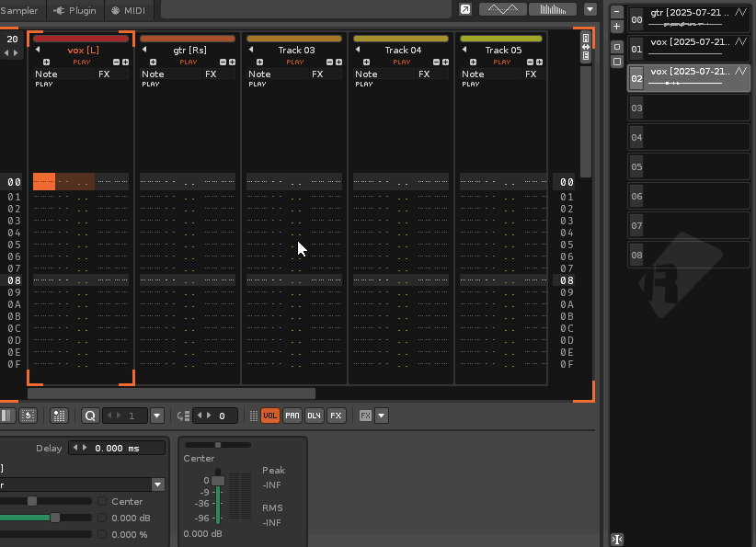Click the A/B pattern sync icon
The height and width of the screenshot is (547, 756).
pos(586,47)
